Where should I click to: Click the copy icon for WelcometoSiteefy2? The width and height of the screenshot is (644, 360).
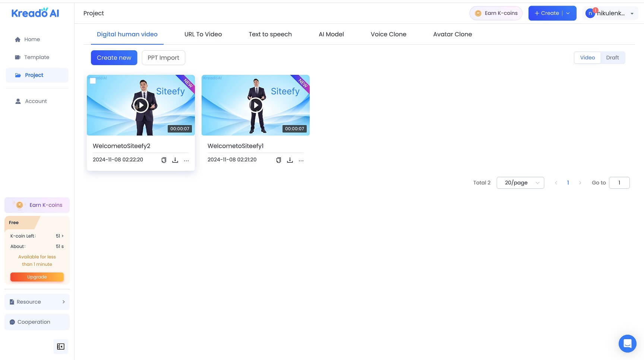[164, 160]
